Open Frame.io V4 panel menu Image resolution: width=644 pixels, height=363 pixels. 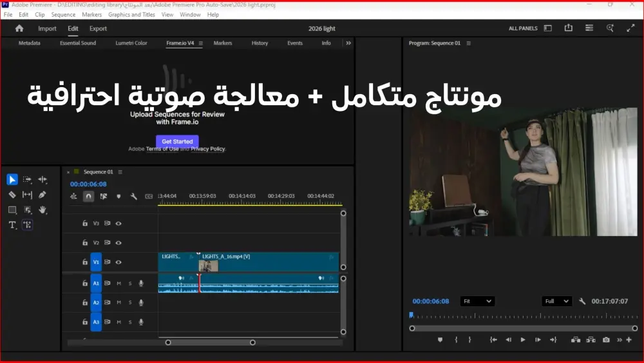pyautogui.click(x=200, y=43)
